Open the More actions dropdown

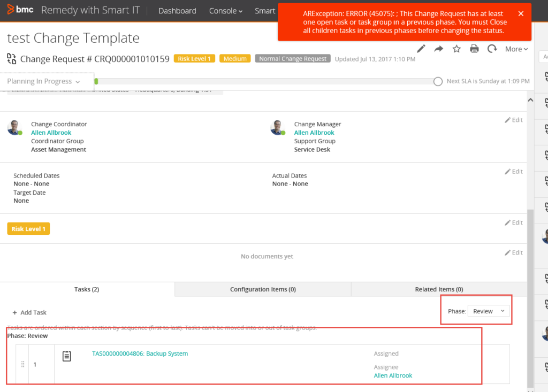tap(516, 49)
